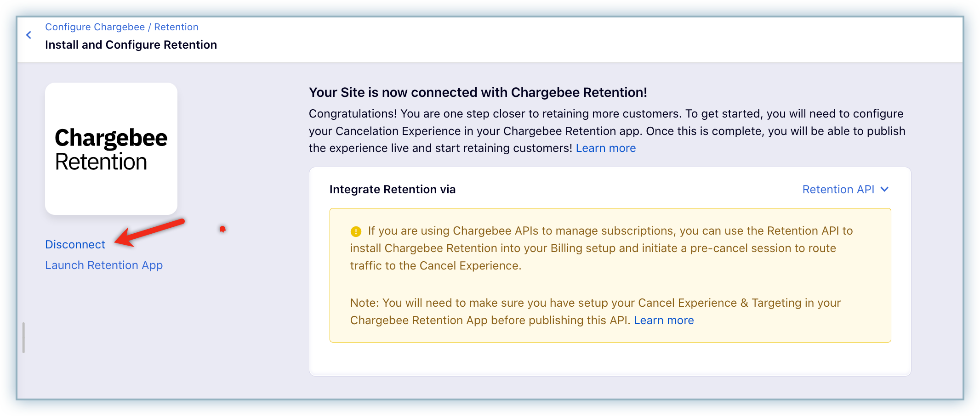Screen dimensions: 980x416
Task: Click the 'Your Site is now connected' heading
Action: tap(478, 93)
